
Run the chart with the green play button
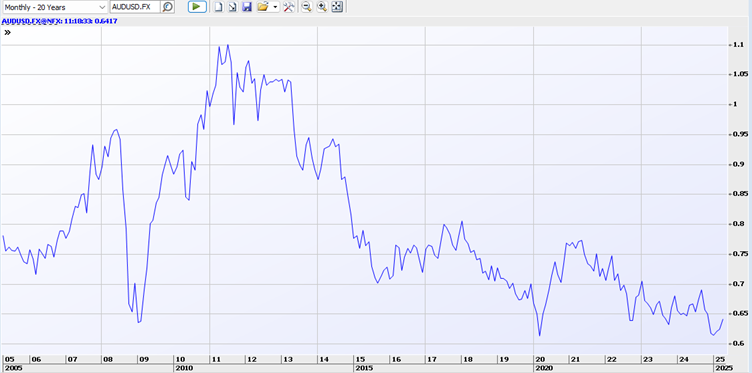[197, 7]
